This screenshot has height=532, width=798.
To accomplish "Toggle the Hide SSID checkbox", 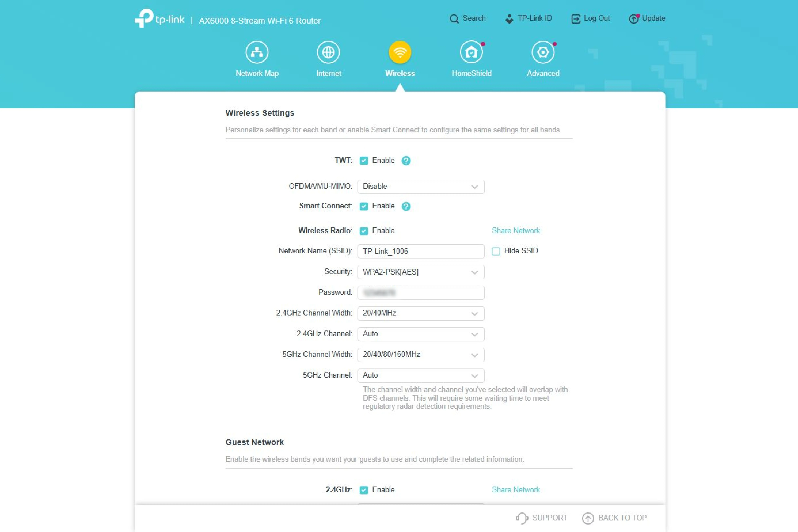I will coord(496,251).
